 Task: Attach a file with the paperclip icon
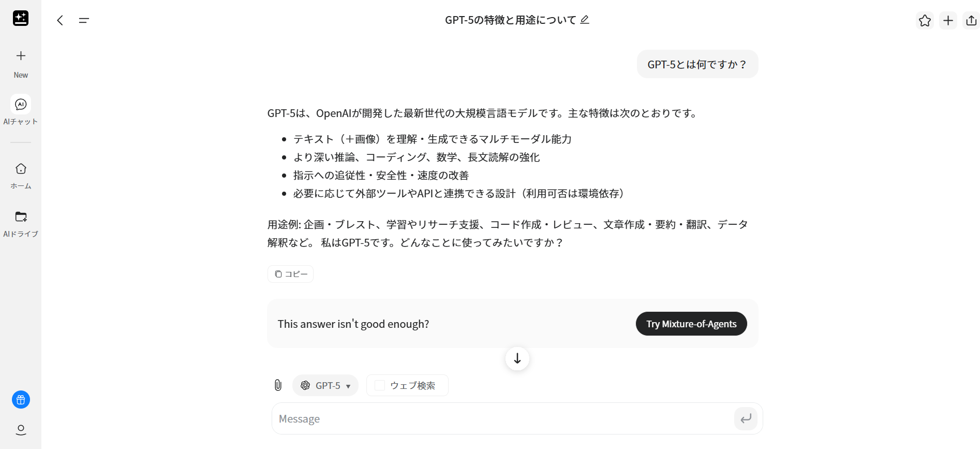[278, 385]
